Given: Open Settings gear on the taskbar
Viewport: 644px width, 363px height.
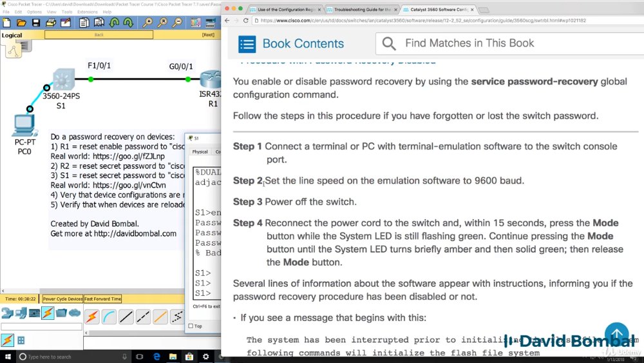Looking at the screenshot, I should coord(206,357).
